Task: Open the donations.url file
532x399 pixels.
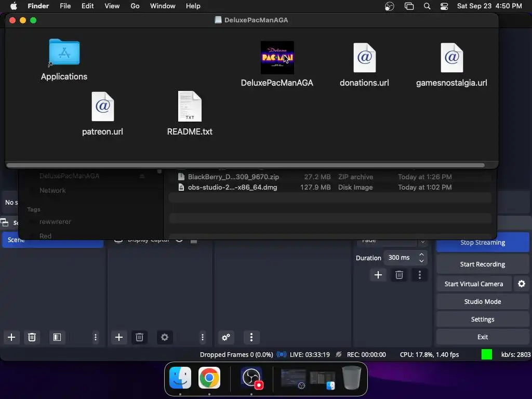Action: click(x=364, y=58)
